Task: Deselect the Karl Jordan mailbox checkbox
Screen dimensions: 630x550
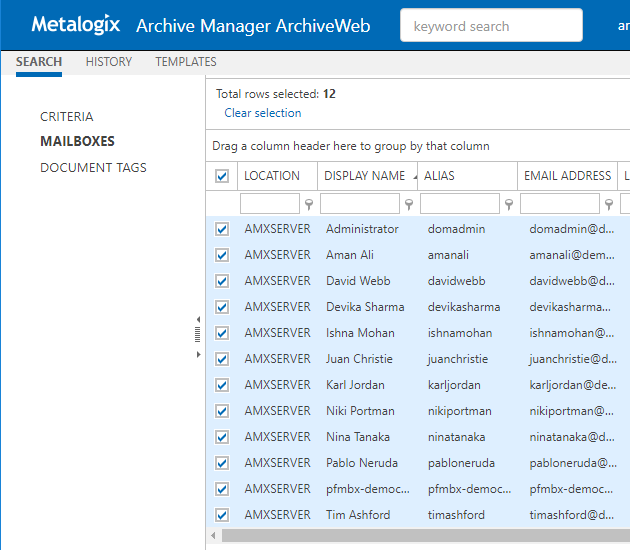Action: click(222, 385)
